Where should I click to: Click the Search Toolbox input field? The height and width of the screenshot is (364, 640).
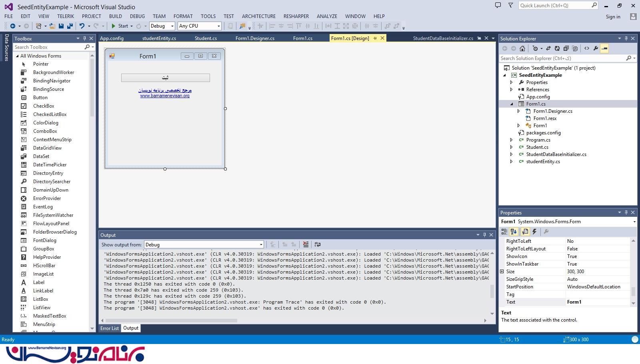tap(49, 47)
